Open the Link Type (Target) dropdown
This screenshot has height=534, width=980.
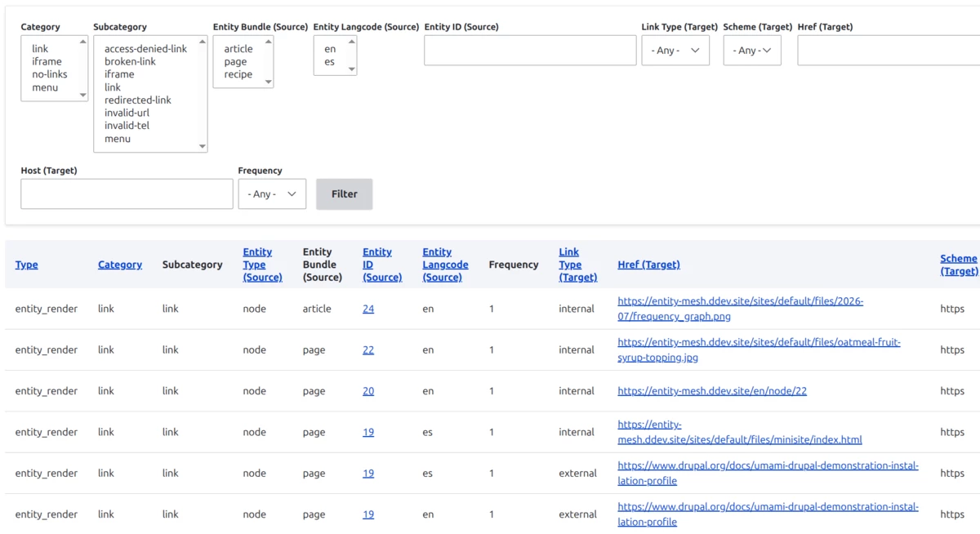coord(675,51)
